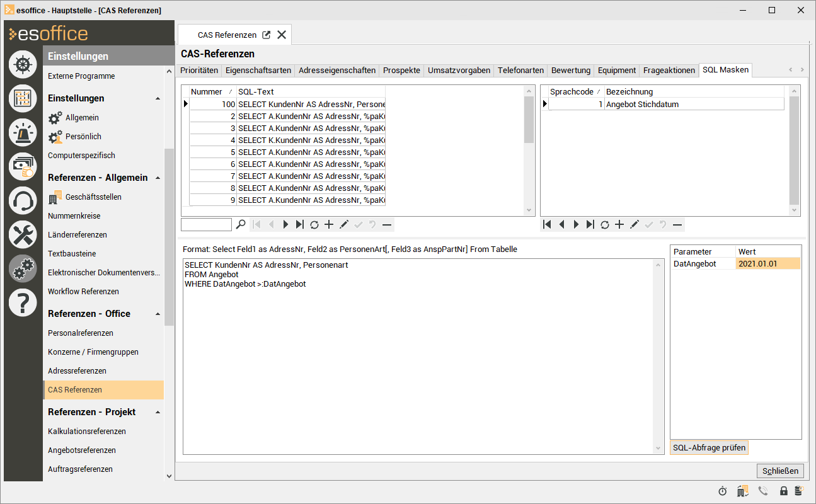Sort by the Sprachcode column header
The height and width of the screenshot is (504, 816).
[576, 92]
